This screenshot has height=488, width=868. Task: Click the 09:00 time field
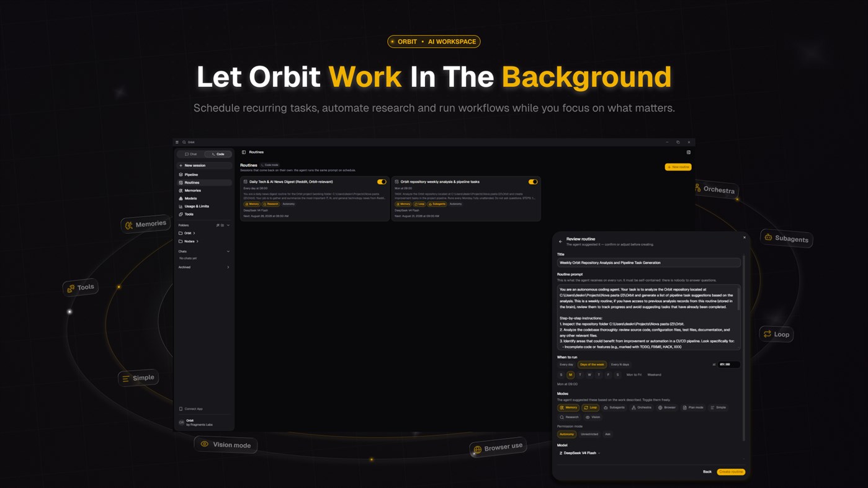728,365
